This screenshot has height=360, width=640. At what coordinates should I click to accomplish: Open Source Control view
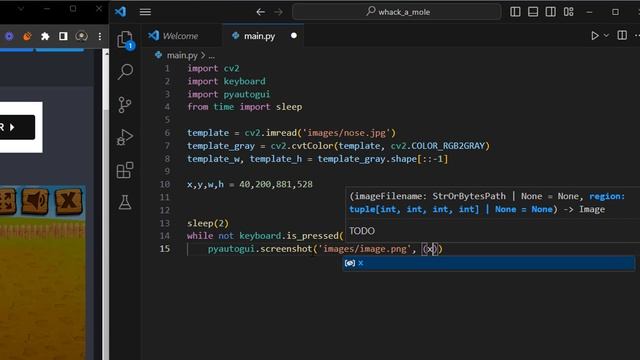pos(124,105)
